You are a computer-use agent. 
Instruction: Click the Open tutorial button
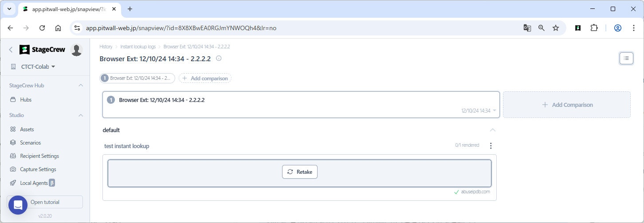tap(45, 202)
